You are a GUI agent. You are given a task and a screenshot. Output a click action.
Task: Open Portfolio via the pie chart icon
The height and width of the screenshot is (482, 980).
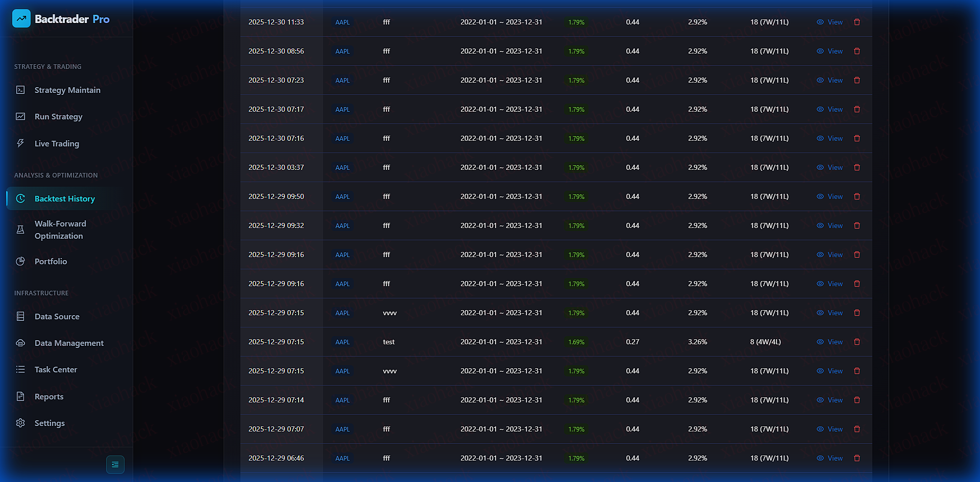[x=20, y=261]
